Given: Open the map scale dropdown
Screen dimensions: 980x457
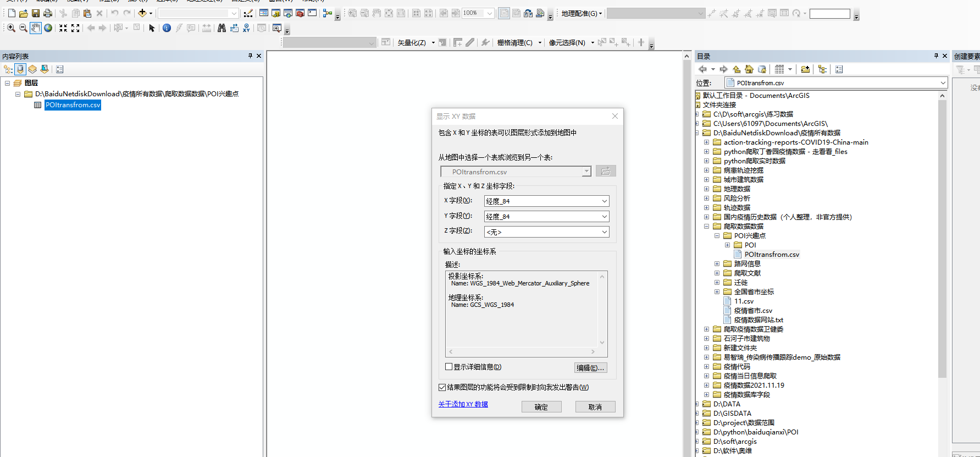Looking at the screenshot, I should 234,13.
